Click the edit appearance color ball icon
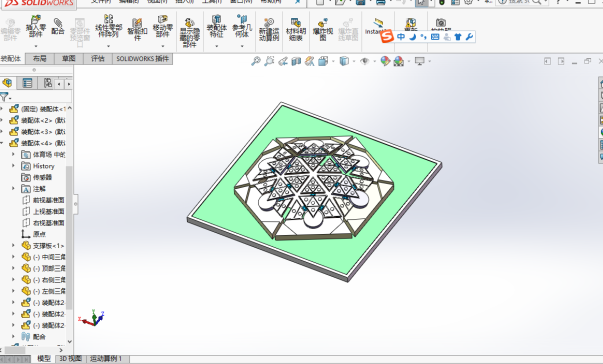The height and width of the screenshot is (364, 603). [x=385, y=61]
